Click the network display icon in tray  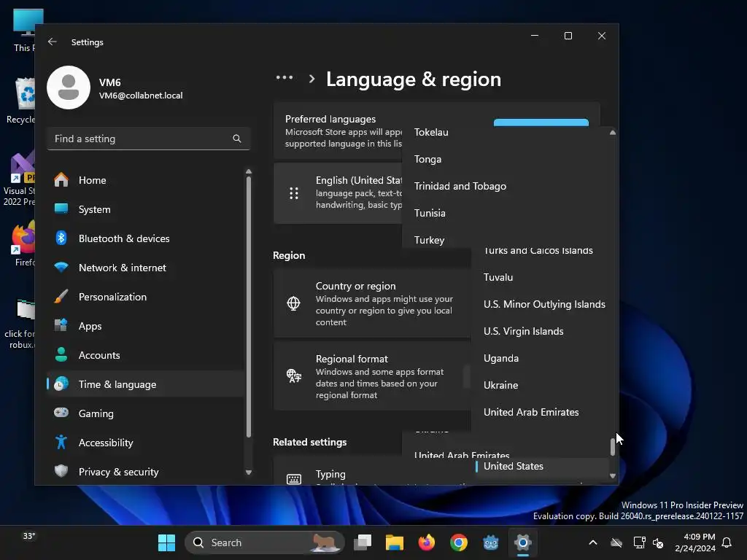639,542
